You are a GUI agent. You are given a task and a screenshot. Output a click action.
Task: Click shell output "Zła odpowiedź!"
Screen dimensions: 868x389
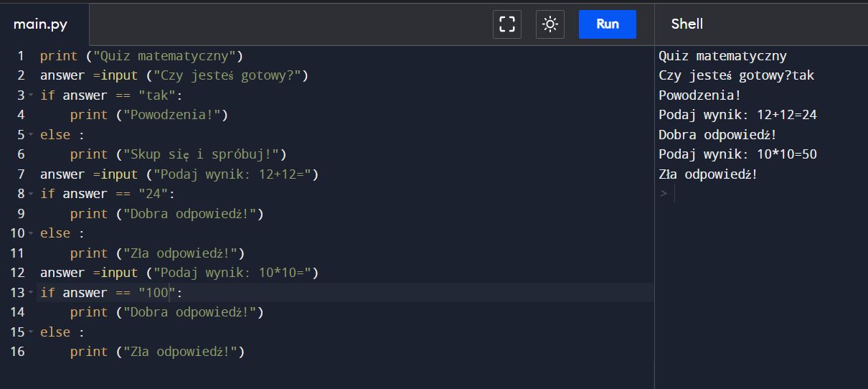(708, 174)
